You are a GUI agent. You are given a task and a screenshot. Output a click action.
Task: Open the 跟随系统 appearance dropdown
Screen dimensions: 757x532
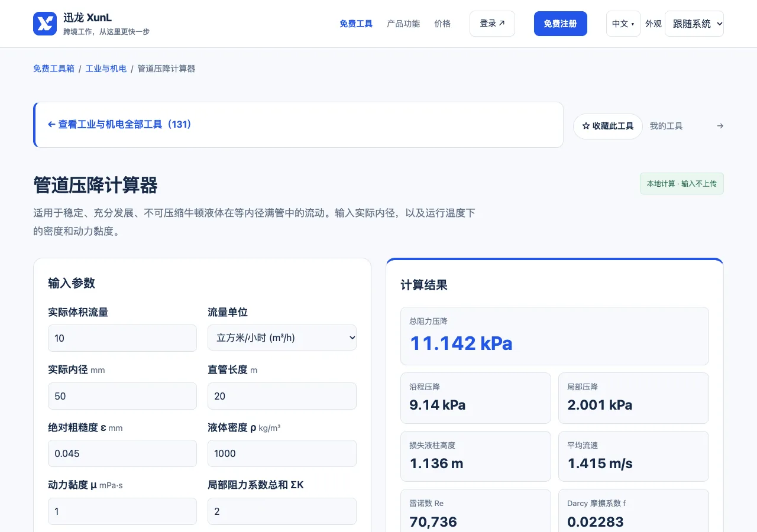pos(694,24)
